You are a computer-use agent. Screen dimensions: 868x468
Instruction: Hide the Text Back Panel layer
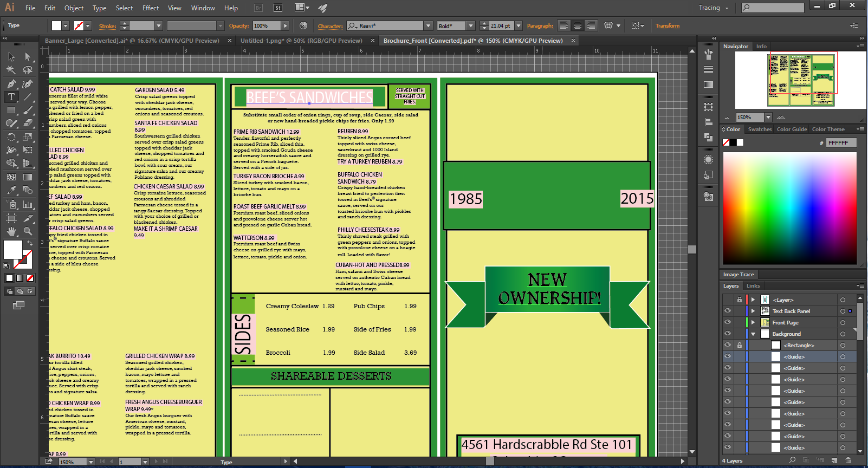[x=728, y=311]
